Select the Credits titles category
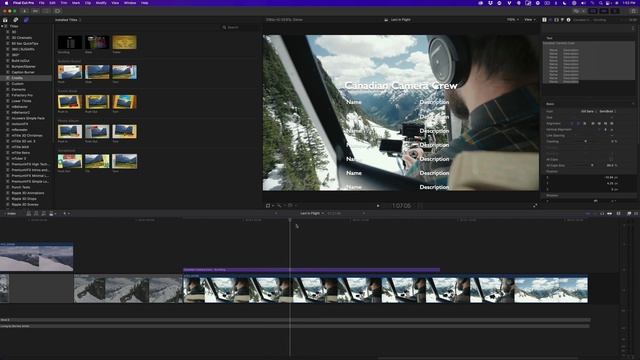 [x=17, y=78]
